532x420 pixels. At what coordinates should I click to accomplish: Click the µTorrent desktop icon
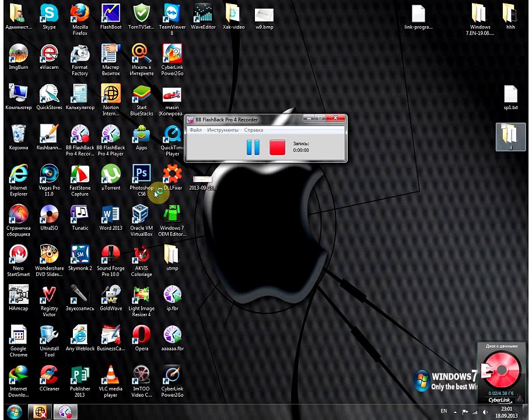(x=111, y=175)
